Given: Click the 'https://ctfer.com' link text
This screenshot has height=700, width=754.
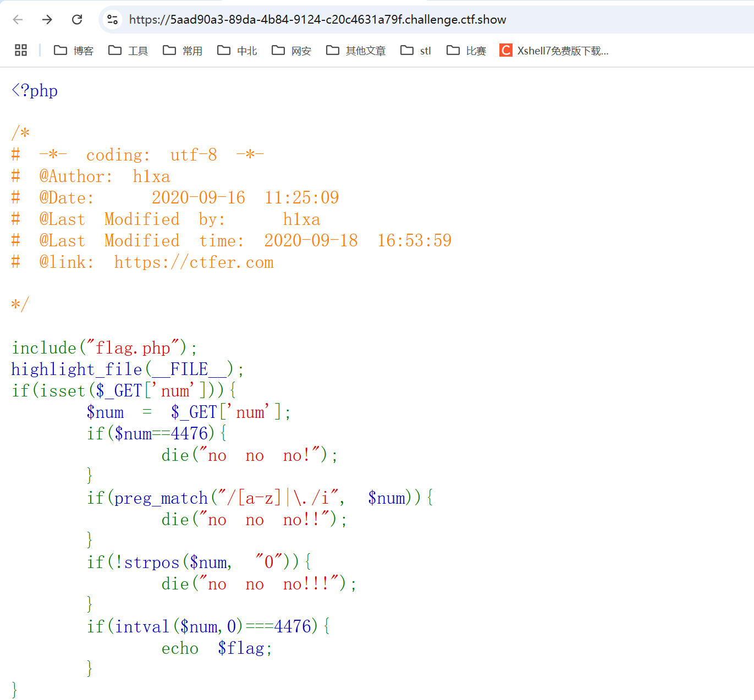Looking at the screenshot, I should pos(194,262).
